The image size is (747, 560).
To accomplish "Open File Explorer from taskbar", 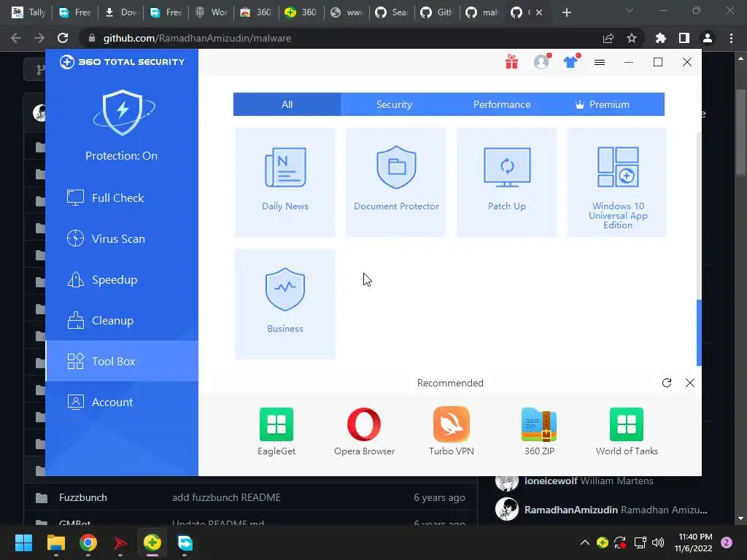I will point(55,542).
